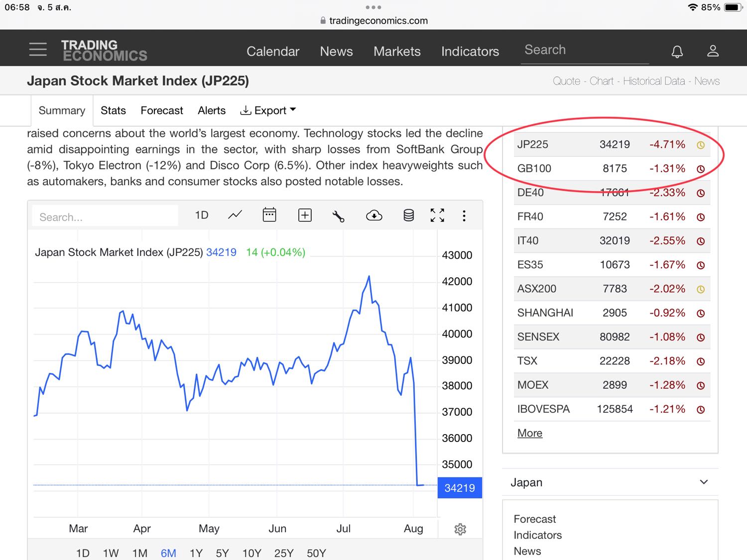The width and height of the screenshot is (747, 560).
Task: Open the user account profile icon
Action: pos(713,51)
